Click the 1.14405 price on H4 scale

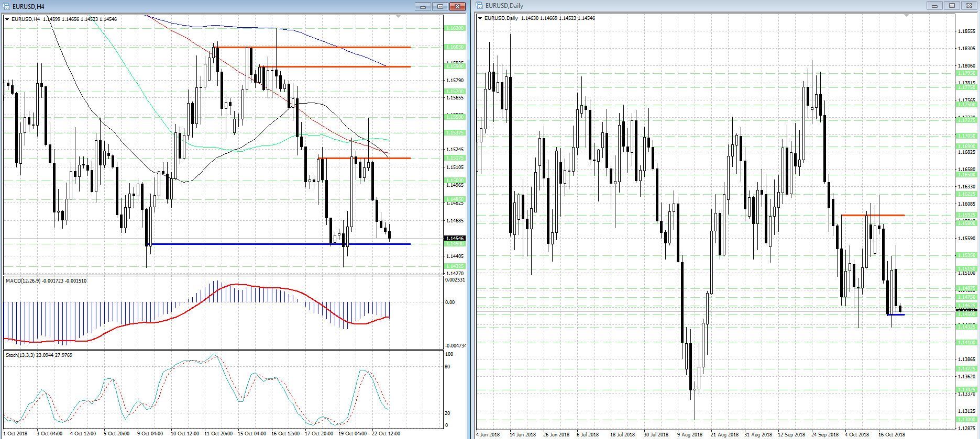click(455, 256)
